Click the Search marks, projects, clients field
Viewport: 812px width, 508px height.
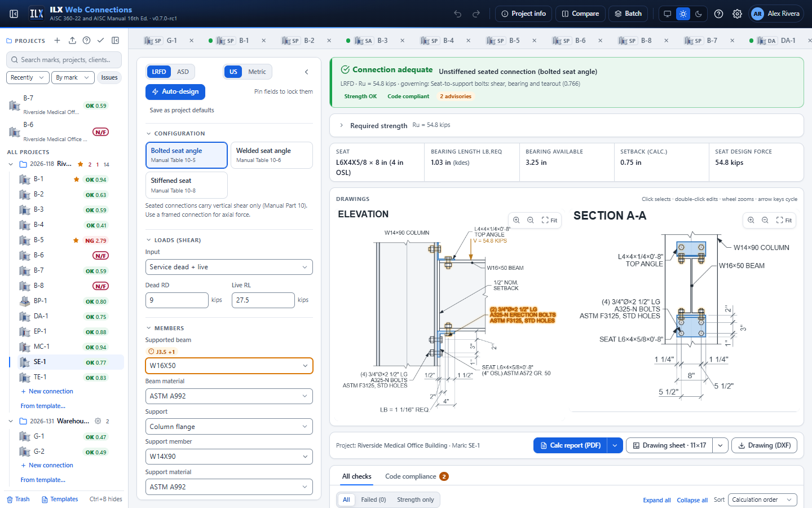[x=64, y=60]
